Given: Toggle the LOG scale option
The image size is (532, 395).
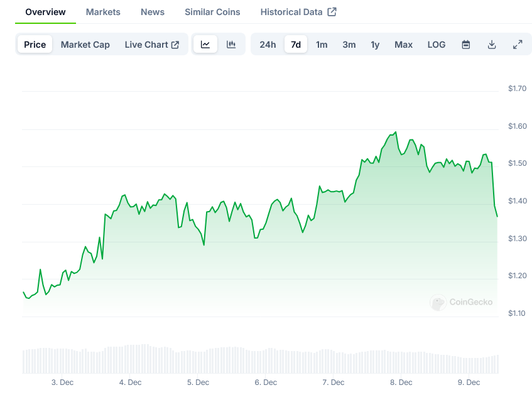Looking at the screenshot, I should click(437, 45).
